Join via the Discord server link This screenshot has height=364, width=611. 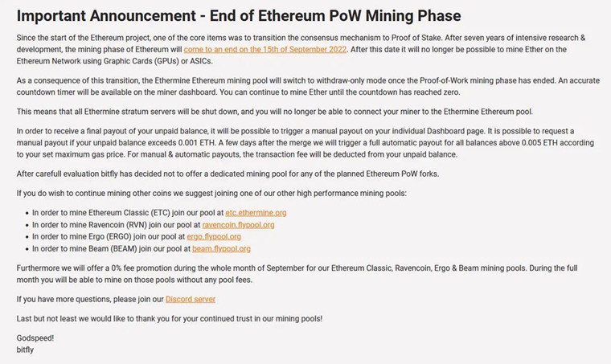coord(191,300)
